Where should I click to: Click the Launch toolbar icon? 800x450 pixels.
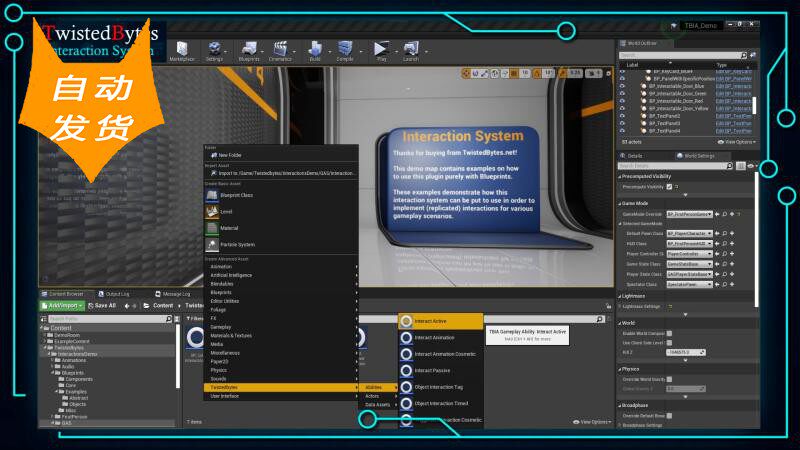coord(411,49)
